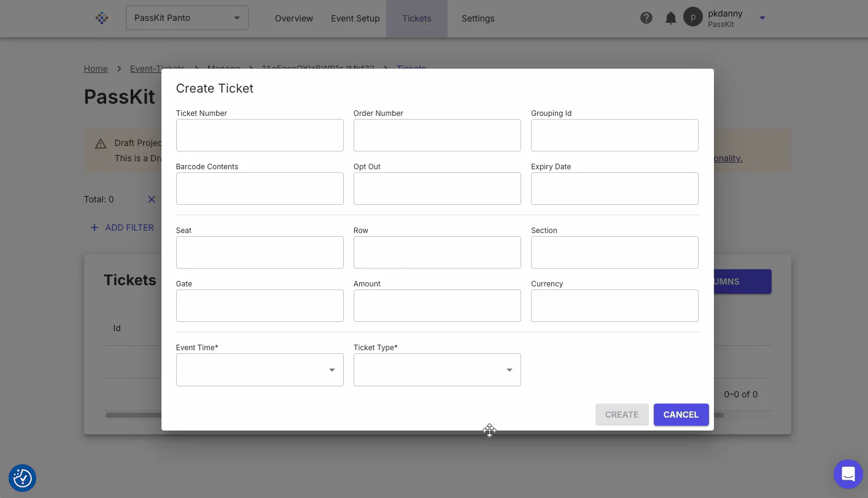Open the Event Time dropdown
Screen dimensions: 868x498
260,370
